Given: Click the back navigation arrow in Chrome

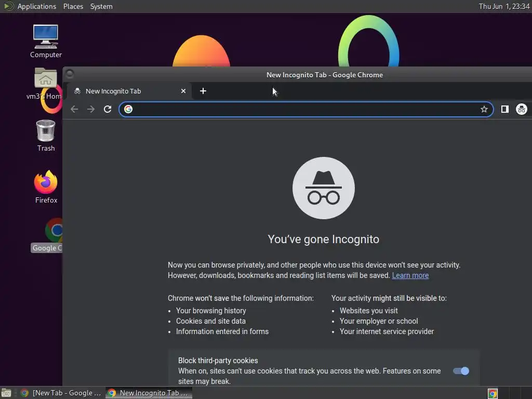Looking at the screenshot, I should (74, 109).
